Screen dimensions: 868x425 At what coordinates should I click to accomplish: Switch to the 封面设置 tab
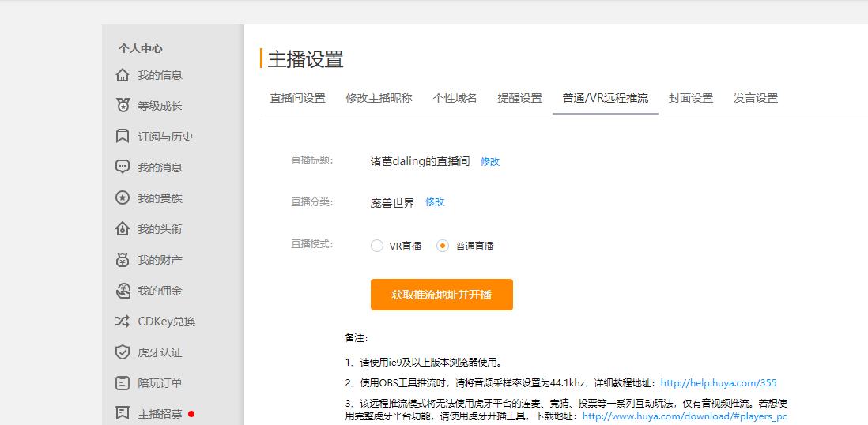691,99
